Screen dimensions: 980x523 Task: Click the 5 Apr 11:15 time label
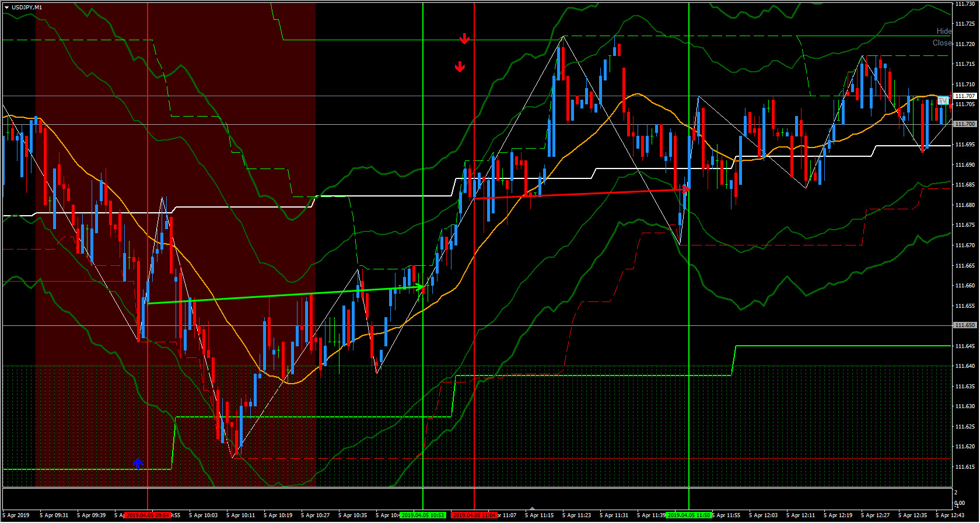(539, 515)
